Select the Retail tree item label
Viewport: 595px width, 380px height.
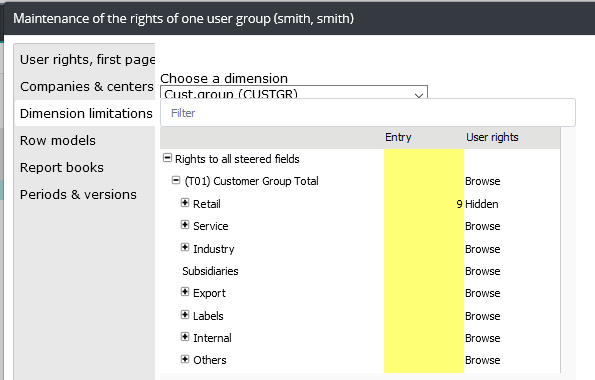[207, 204]
